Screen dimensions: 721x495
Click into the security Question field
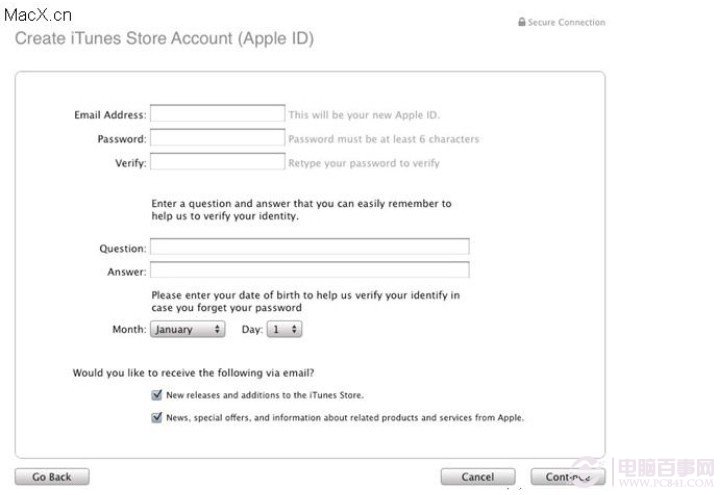click(310, 247)
